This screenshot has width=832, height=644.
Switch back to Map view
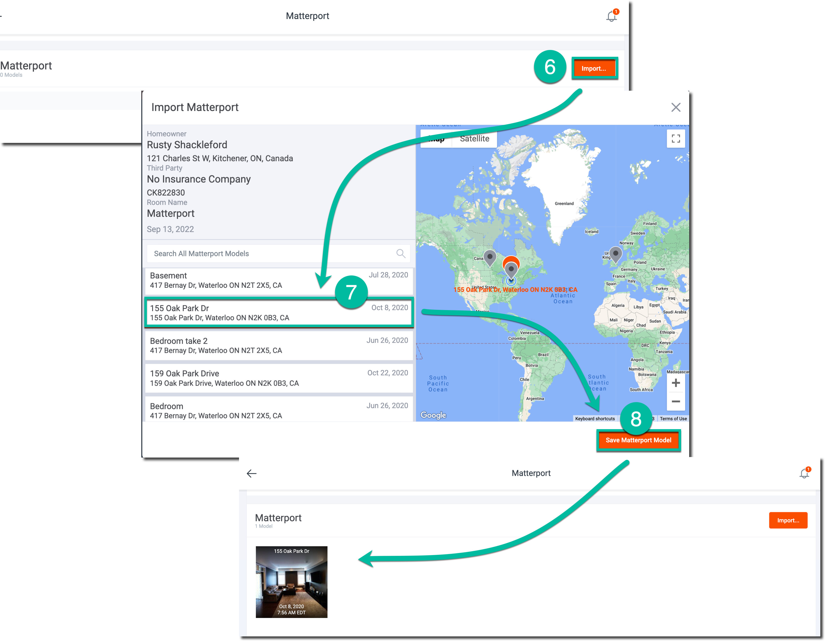tap(437, 139)
